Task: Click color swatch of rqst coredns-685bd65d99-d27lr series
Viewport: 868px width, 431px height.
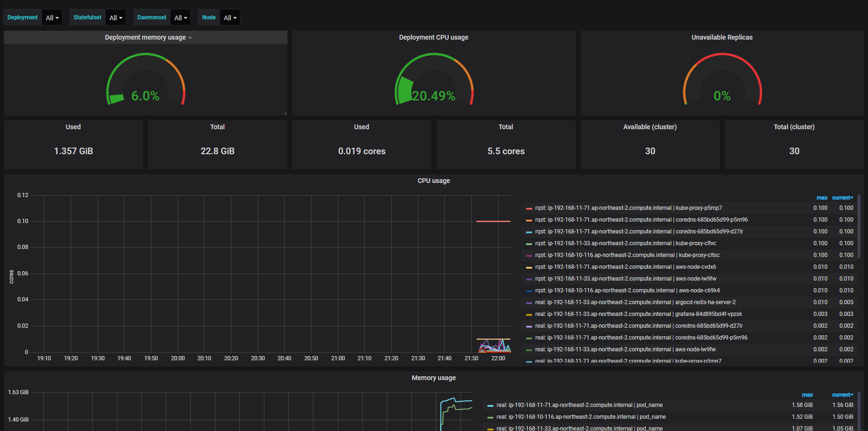Action: [529, 232]
